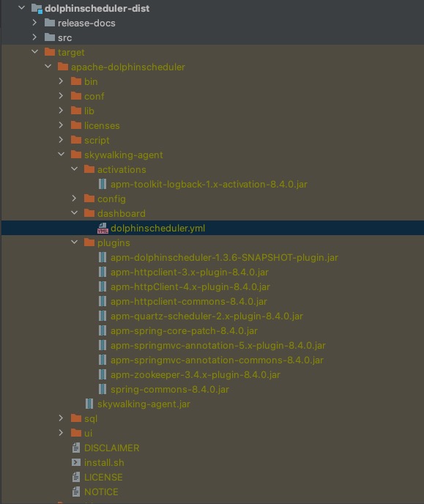Collapse the activations folder

tap(74, 168)
